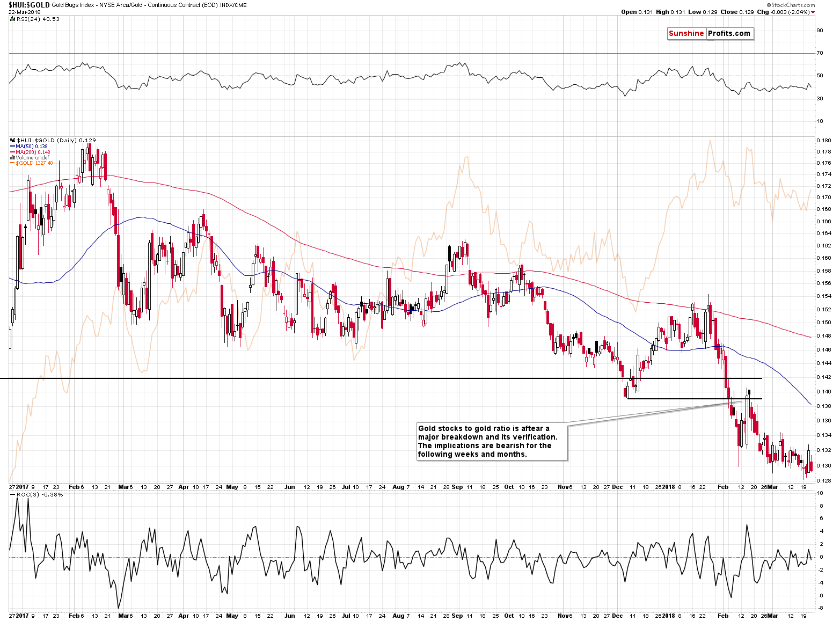
Task: Click the 0.142 price axis label
Action: 824,377
